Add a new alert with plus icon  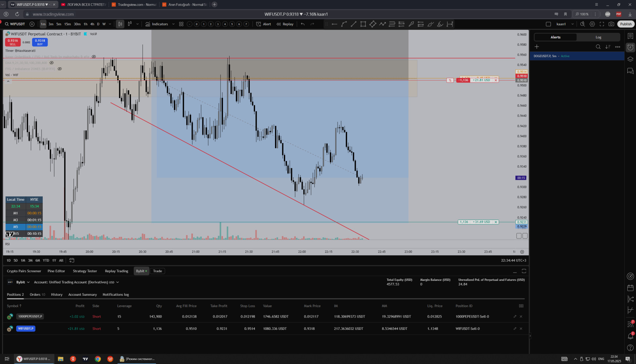tap(537, 47)
